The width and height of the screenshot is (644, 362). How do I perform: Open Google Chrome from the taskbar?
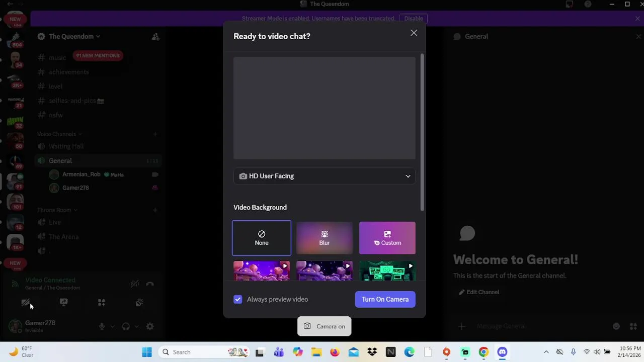484,352
